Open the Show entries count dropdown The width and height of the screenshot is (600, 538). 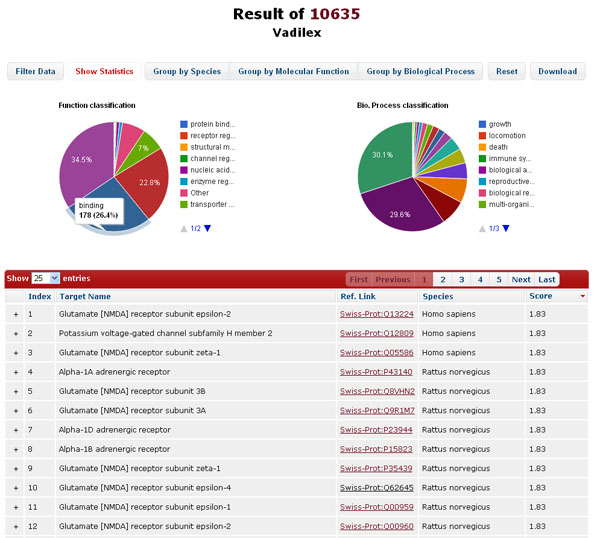(45, 278)
